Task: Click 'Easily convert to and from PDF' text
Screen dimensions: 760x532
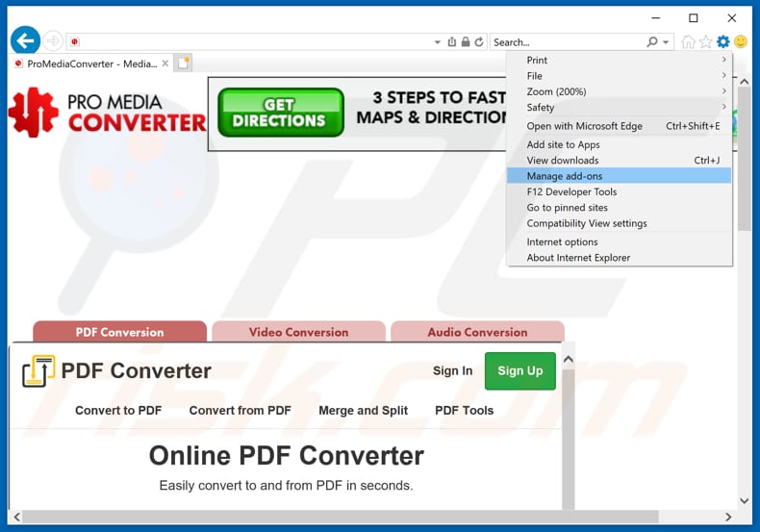Action: 286,486
